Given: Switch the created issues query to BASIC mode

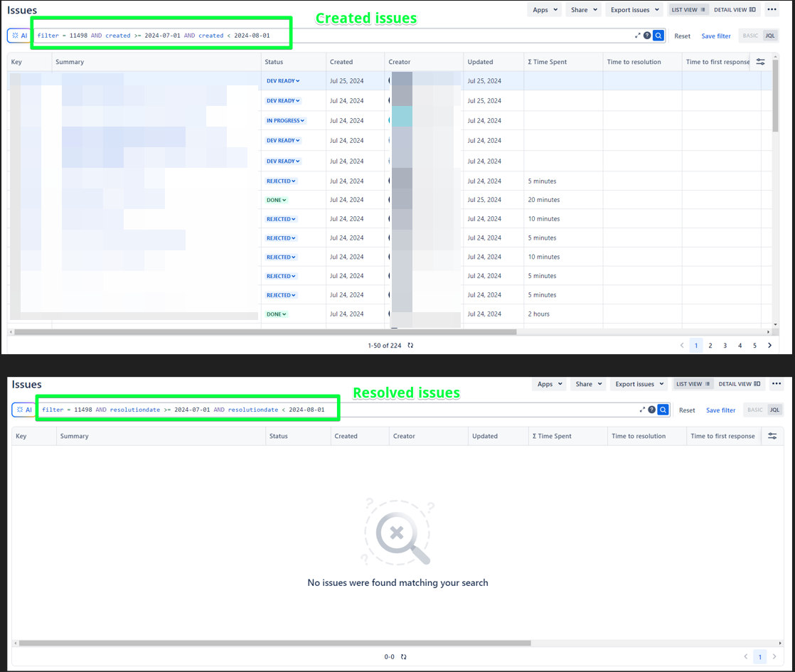Looking at the screenshot, I should tap(749, 35).
